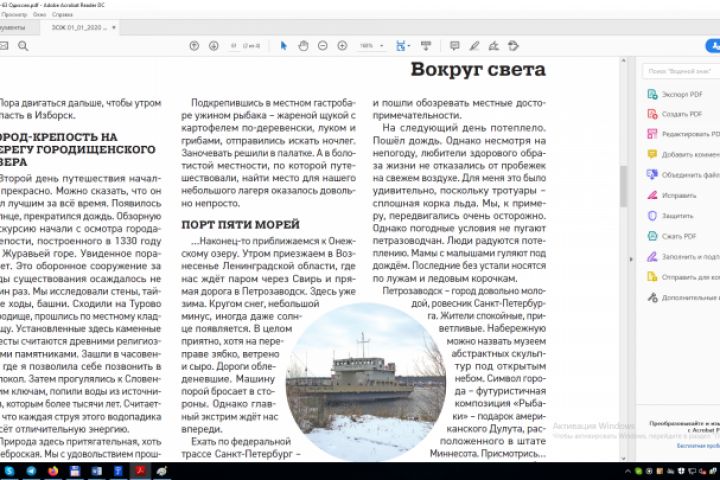
Task: Click the read mode keyboard icon
Action: pyautogui.click(x=426, y=46)
